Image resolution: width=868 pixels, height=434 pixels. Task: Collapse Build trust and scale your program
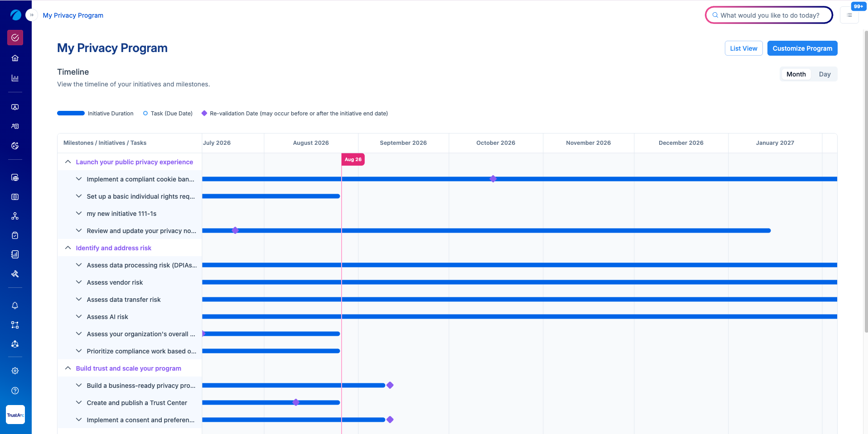(x=68, y=368)
